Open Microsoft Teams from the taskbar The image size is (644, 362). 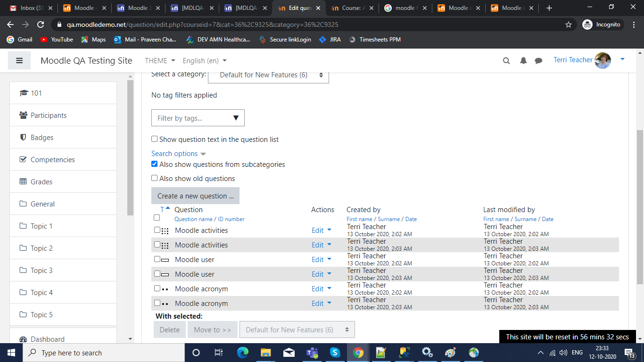tap(312, 353)
